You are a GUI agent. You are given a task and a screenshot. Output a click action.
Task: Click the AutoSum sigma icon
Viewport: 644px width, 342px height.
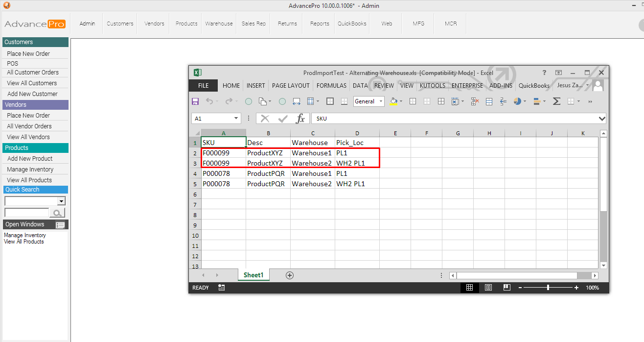(556, 101)
